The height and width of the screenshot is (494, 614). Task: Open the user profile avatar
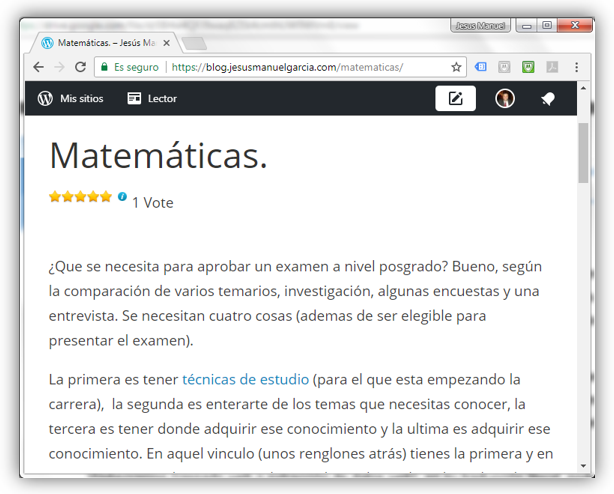505,98
